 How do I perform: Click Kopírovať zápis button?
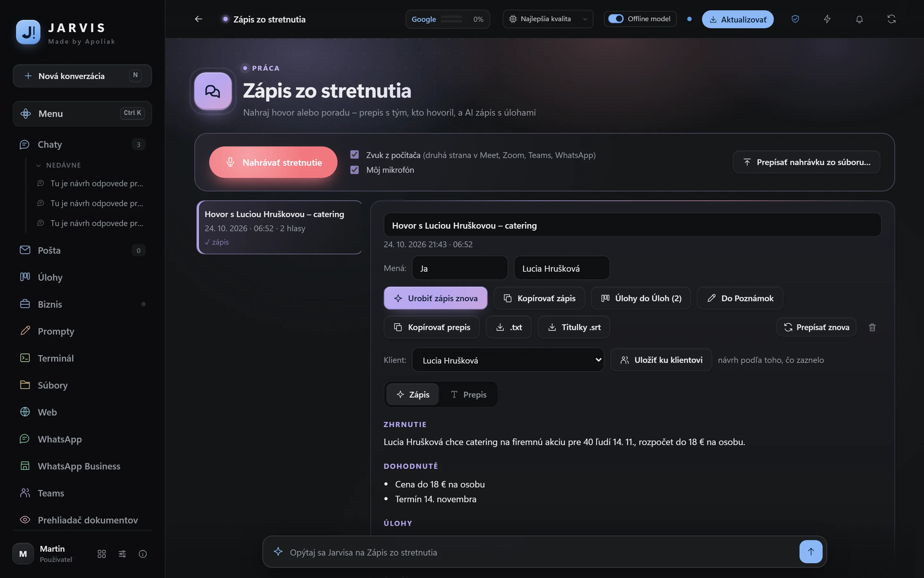click(x=539, y=298)
